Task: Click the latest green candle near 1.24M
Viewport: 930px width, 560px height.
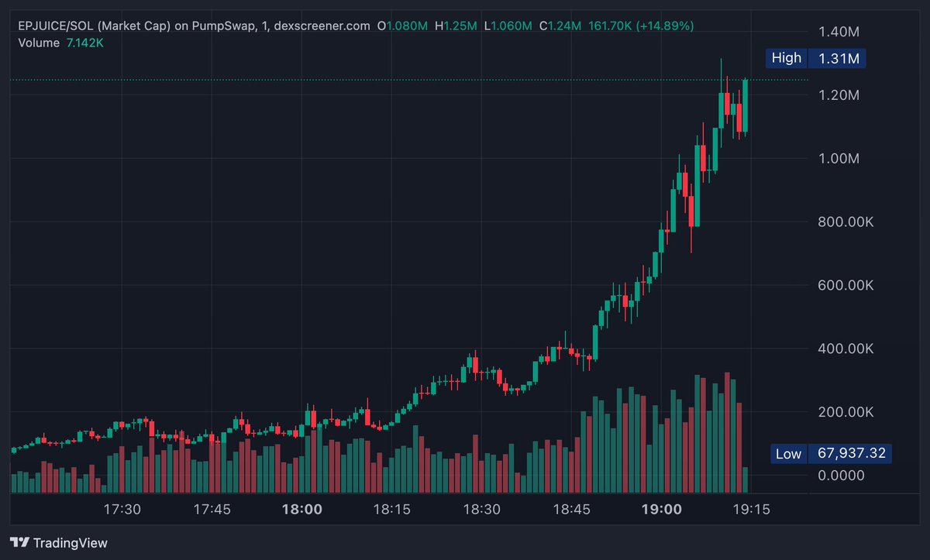Action: pos(745,105)
